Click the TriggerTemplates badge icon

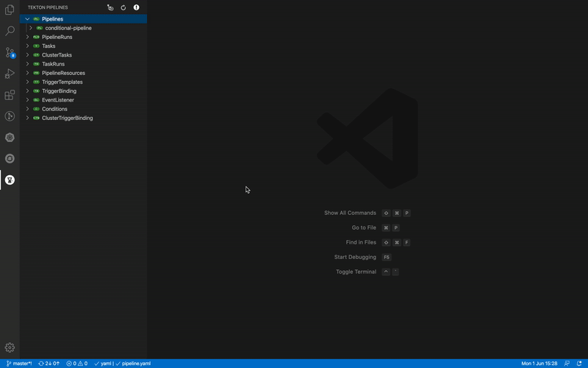pos(36,82)
